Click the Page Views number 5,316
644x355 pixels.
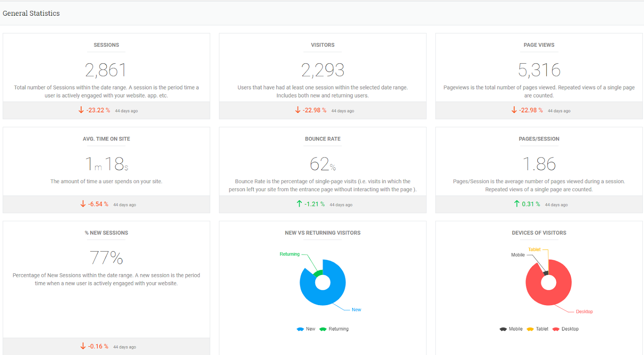(539, 70)
